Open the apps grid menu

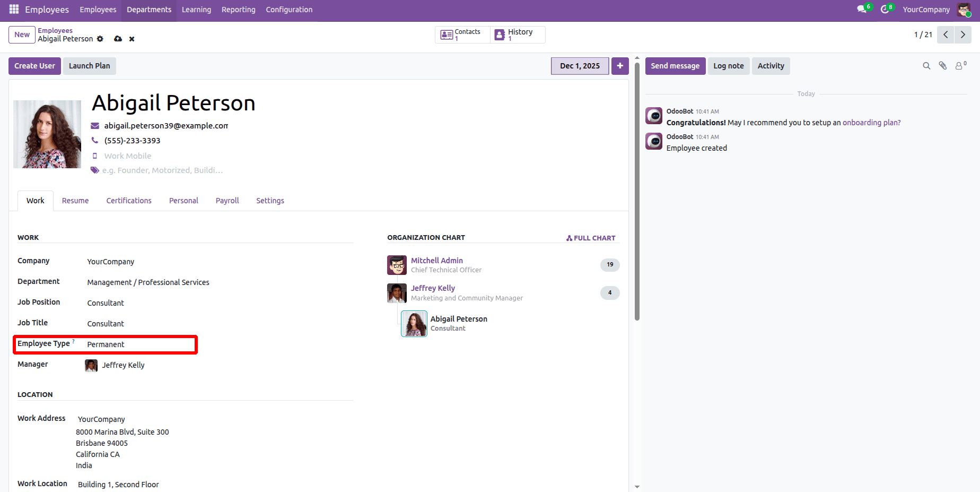13,9
